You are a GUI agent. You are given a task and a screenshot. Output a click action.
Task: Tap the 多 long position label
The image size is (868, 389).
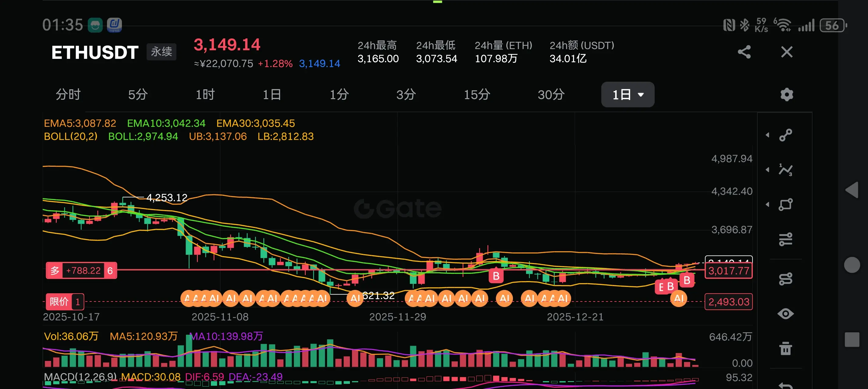55,270
